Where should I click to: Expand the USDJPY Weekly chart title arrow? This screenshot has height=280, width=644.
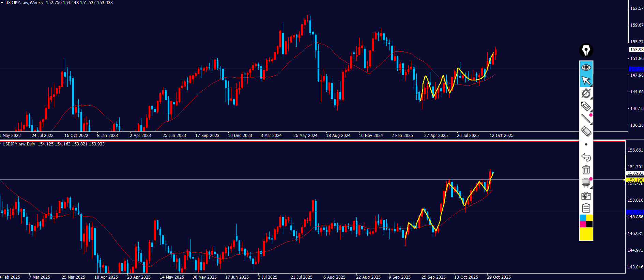click(2, 2)
